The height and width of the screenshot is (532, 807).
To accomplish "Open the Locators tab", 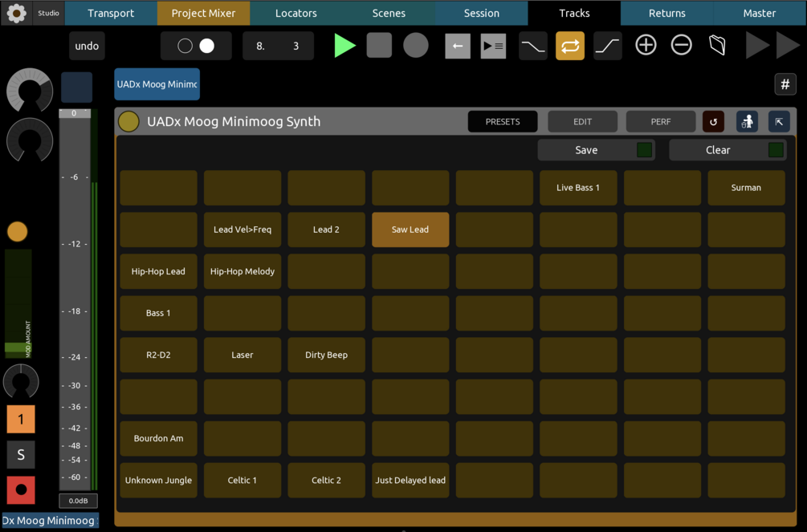I will click(x=296, y=13).
